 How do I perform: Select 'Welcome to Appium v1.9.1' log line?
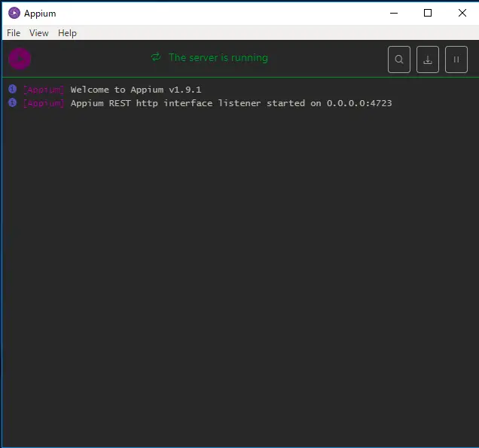pyautogui.click(x=136, y=90)
